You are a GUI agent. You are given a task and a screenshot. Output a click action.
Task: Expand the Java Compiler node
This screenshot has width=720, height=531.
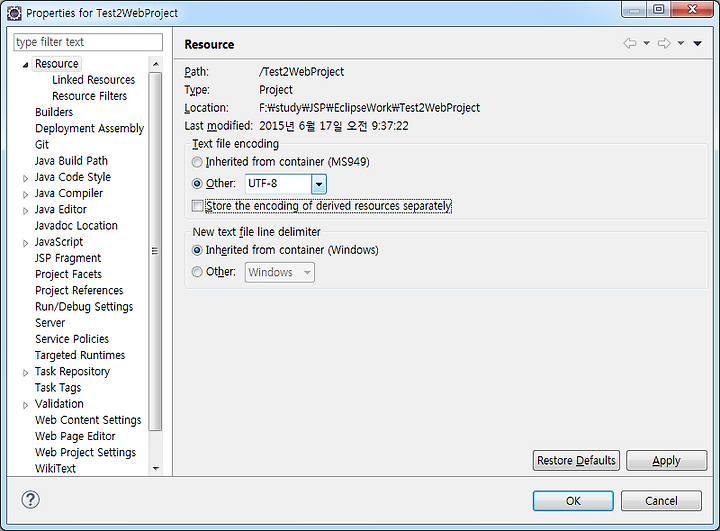[26, 194]
